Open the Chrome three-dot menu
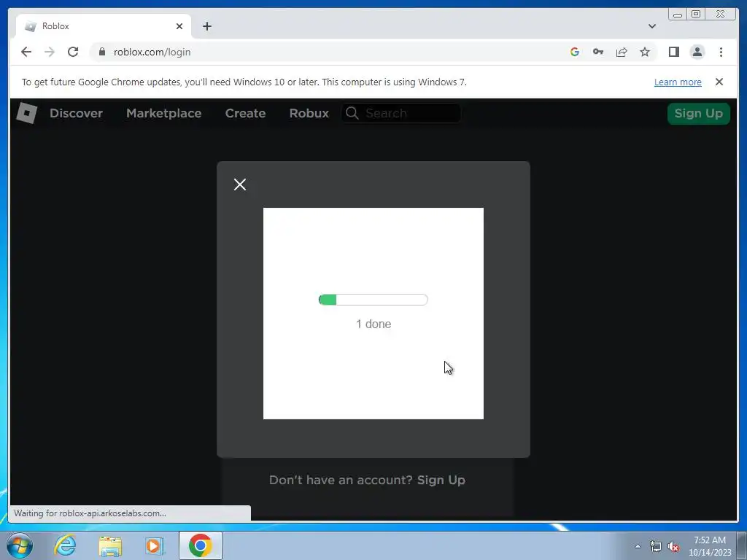The image size is (747, 560). coord(721,52)
